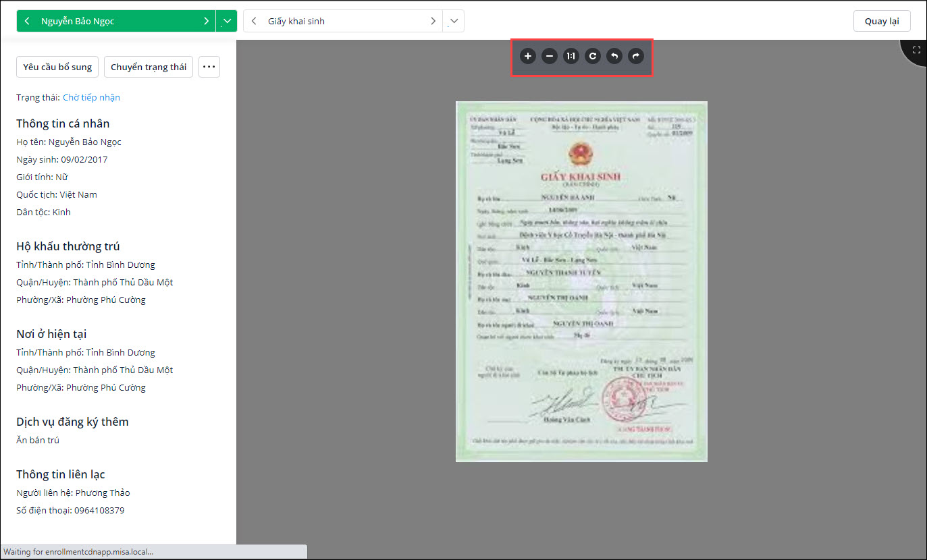Expand the green student list dropdown arrow
This screenshot has height=560, width=927.
pyautogui.click(x=227, y=21)
